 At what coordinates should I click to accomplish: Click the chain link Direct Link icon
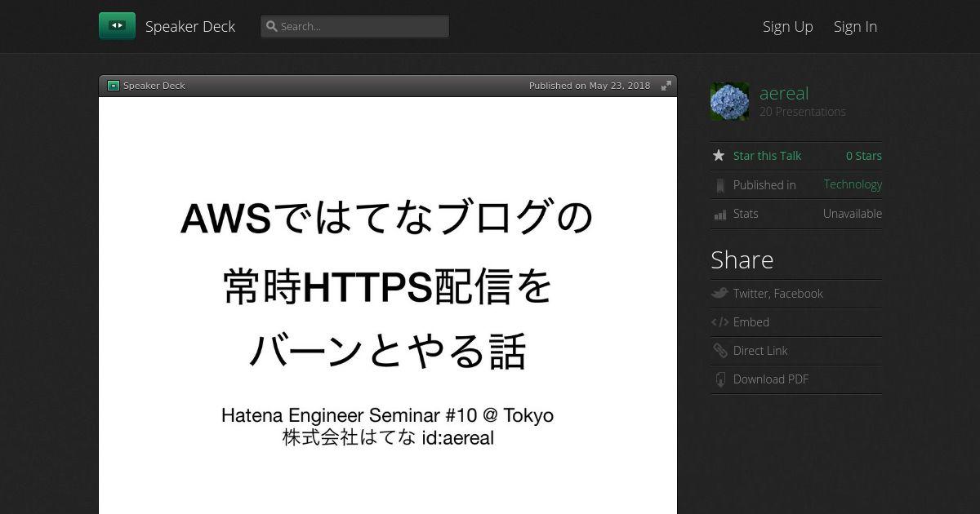coord(719,351)
